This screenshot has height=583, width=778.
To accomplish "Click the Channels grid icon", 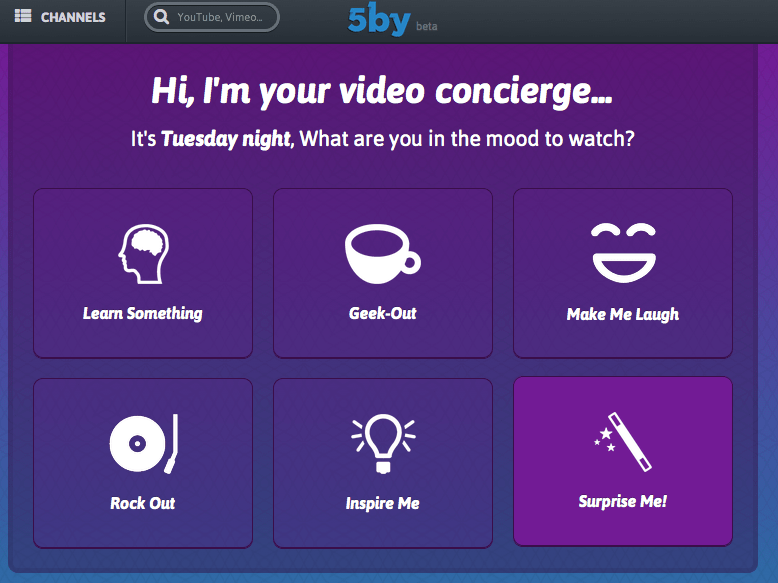I will (23, 16).
